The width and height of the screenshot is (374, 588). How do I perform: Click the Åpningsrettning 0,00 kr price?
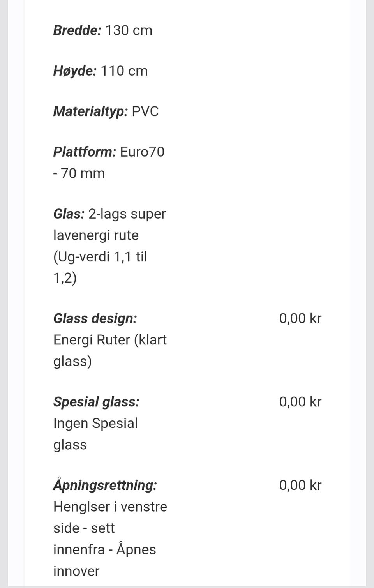pyautogui.click(x=300, y=486)
